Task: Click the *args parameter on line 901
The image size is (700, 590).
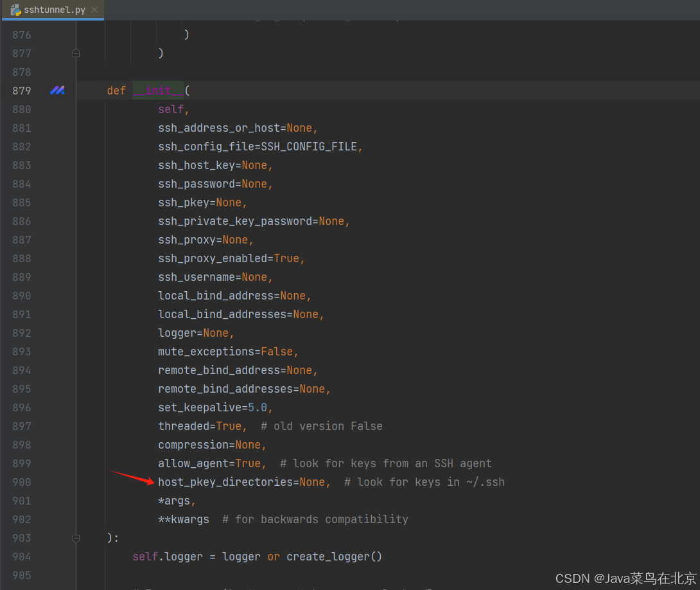Action: pyautogui.click(x=175, y=501)
